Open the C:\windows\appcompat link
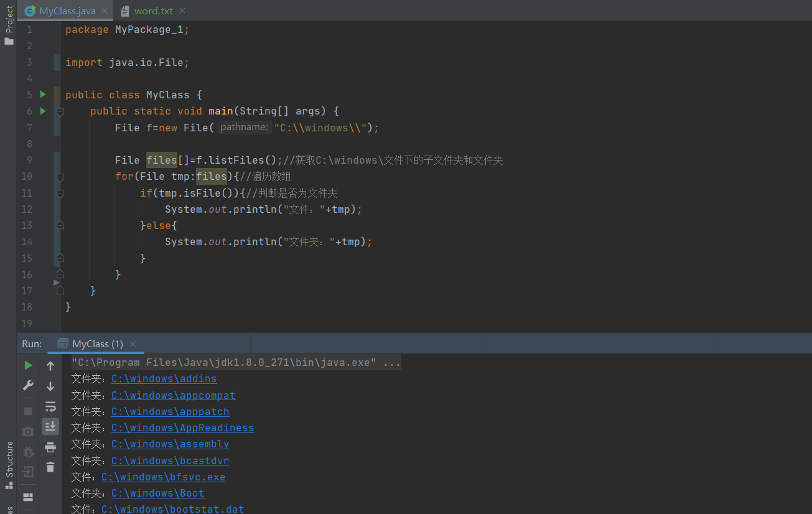 [x=174, y=395]
